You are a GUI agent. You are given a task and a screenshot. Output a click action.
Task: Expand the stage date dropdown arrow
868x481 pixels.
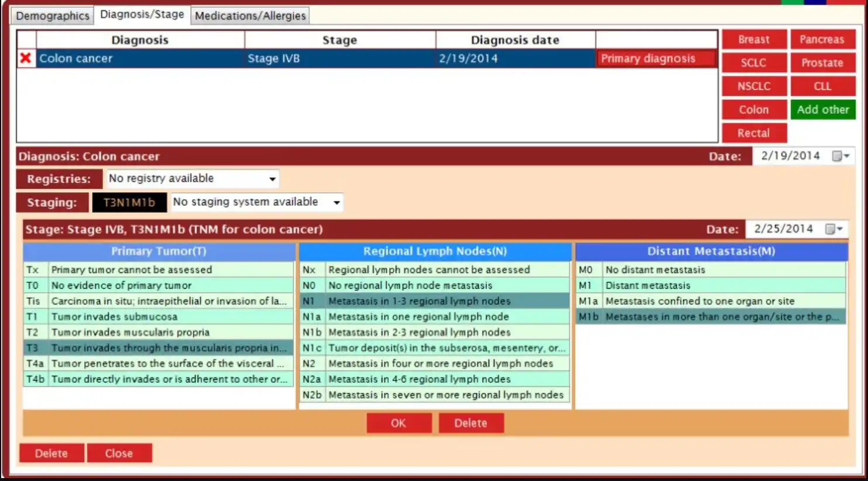coord(841,229)
